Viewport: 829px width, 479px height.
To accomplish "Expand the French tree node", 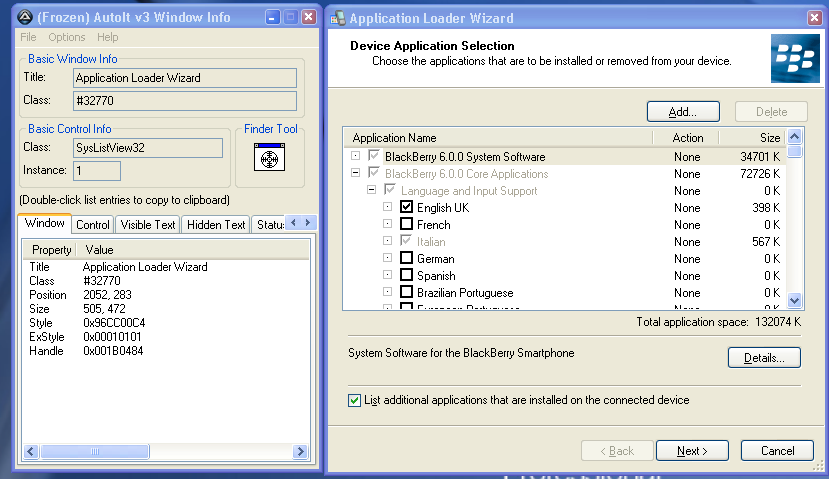I will pyautogui.click(x=388, y=224).
